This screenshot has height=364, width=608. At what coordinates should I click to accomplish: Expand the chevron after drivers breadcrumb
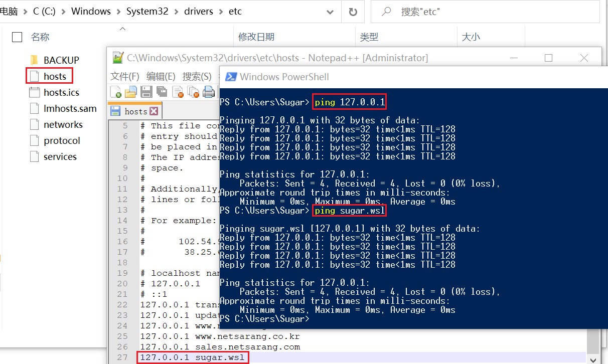[221, 12]
